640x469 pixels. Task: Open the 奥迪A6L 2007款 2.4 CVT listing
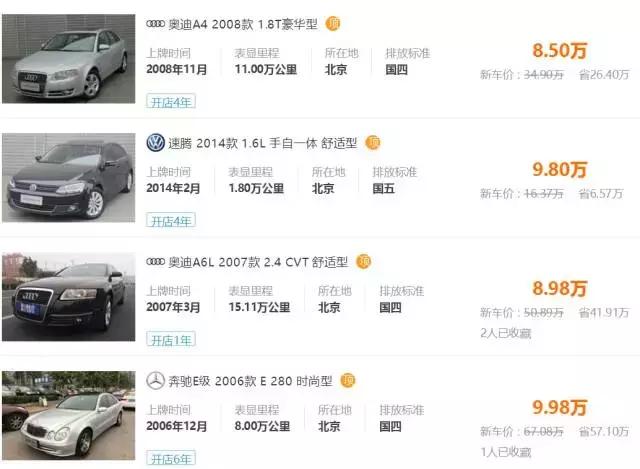click(x=259, y=262)
